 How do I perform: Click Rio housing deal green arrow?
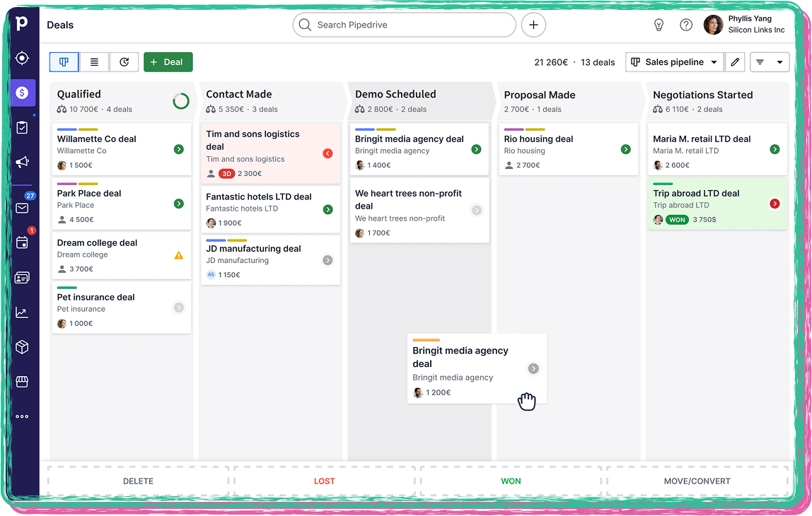(x=625, y=150)
